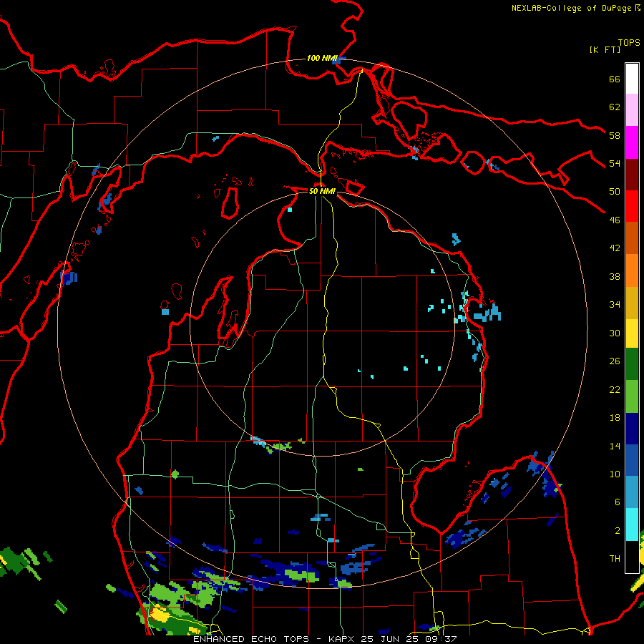This screenshot has width=644, height=644.
Task: Click the white swatch in the tops legend
Action: [632, 79]
